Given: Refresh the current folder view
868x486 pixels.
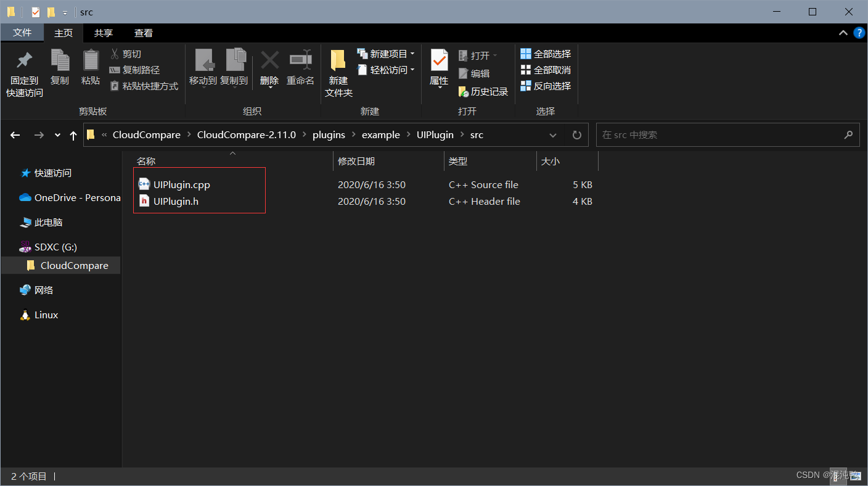Looking at the screenshot, I should point(576,135).
